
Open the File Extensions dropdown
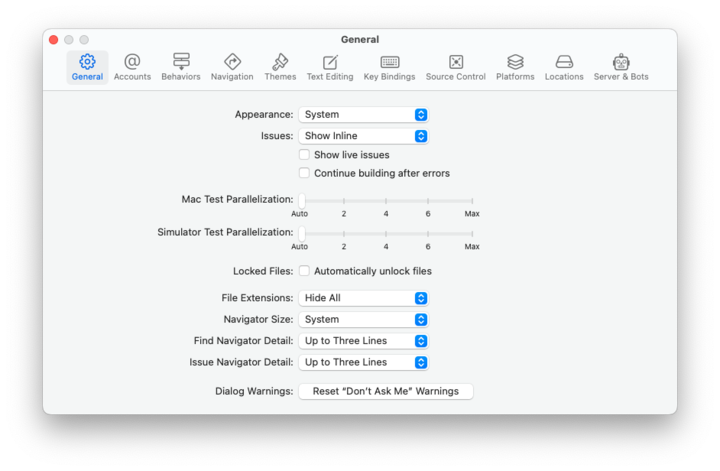pyautogui.click(x=363, y=298)
